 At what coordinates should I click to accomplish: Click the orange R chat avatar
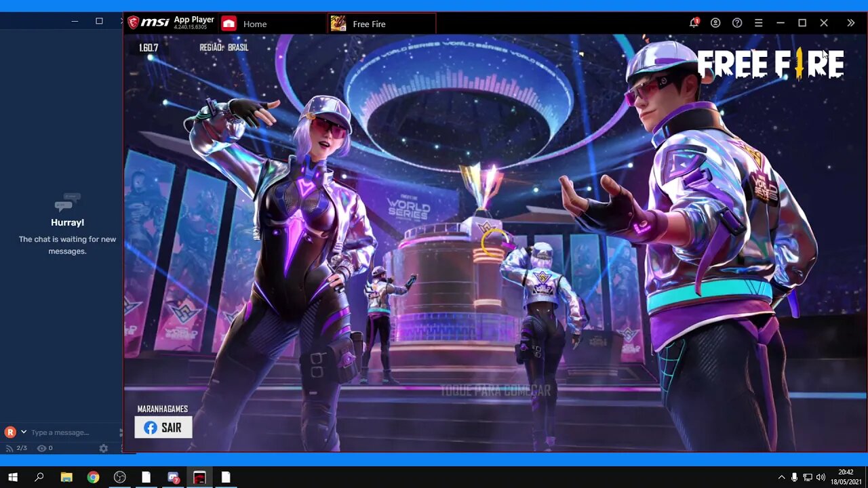(10, 432)
